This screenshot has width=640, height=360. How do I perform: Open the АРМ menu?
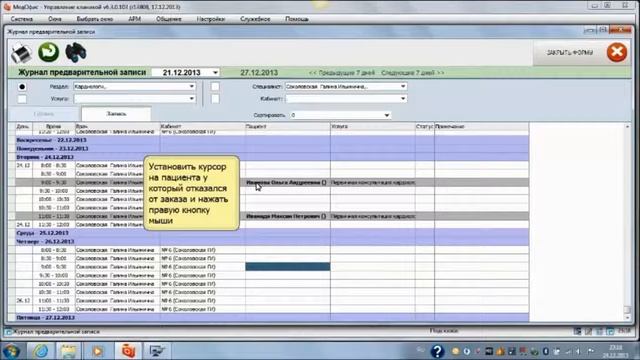point(134,19)
